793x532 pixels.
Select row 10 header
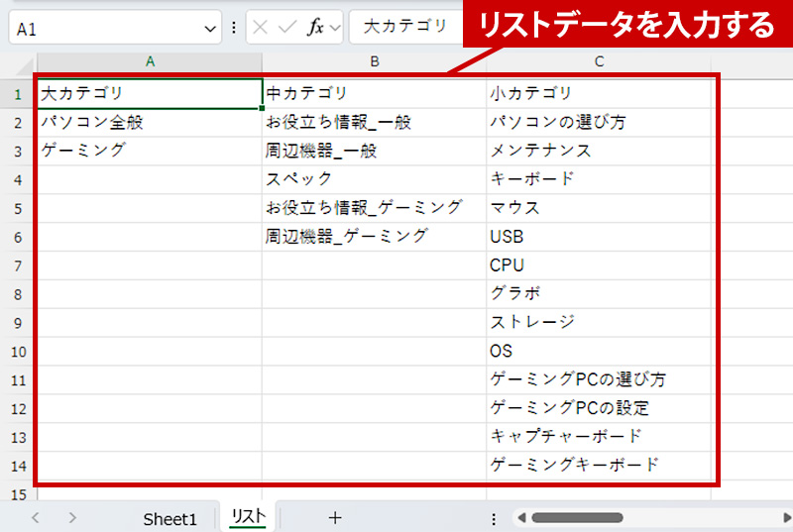point(18,351)
